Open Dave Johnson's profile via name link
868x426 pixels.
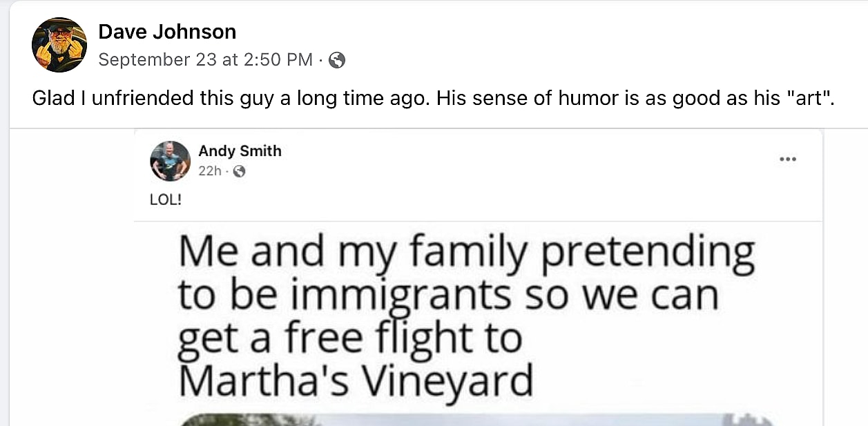point(167,32)
